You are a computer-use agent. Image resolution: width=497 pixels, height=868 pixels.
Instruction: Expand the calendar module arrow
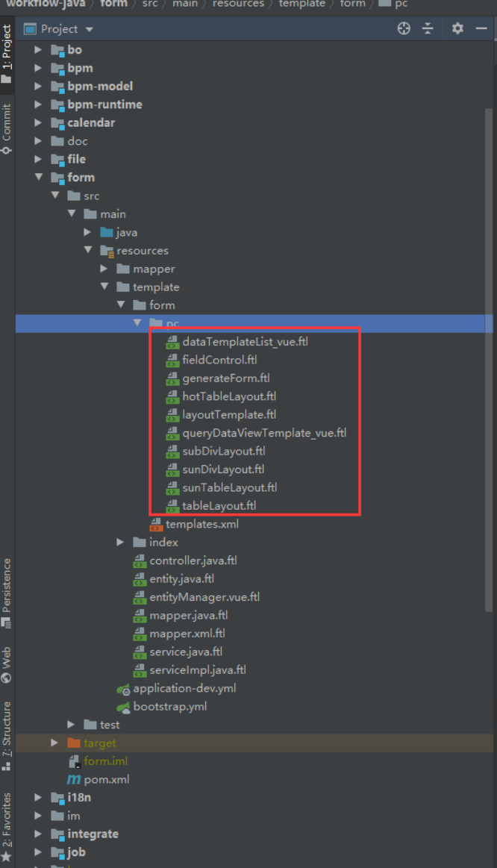(38, 123)
